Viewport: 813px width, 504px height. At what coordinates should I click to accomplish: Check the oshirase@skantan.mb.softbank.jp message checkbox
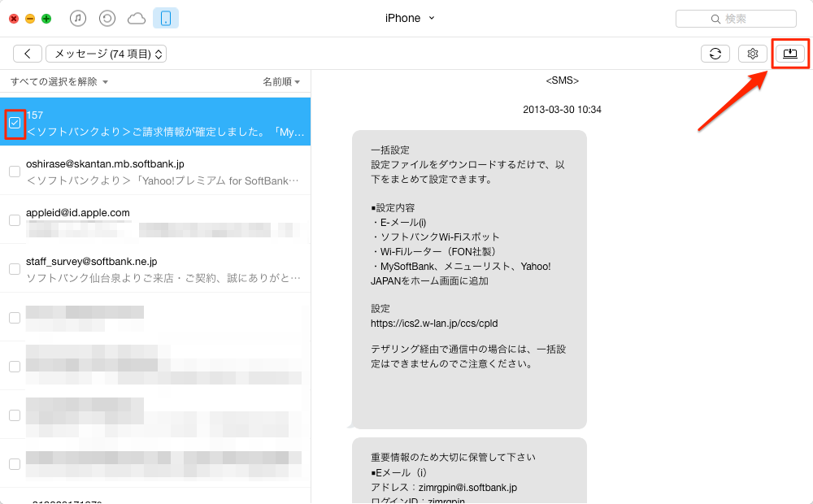(15, 172)
